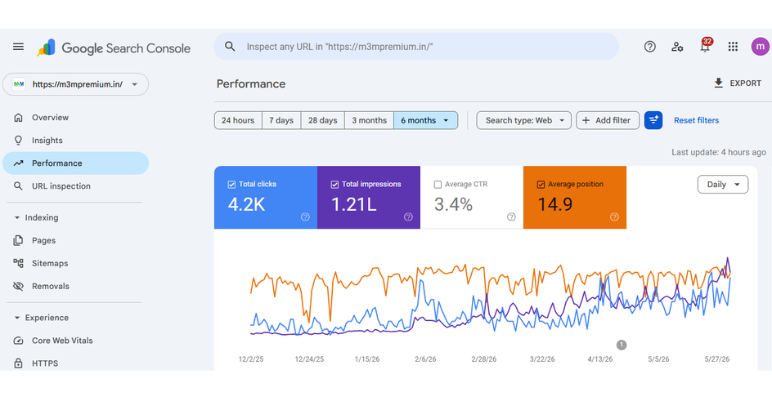This screenshot has height=400, width=772.
Task: Open the Daily granularity dropdown
Action: (723, 185)
